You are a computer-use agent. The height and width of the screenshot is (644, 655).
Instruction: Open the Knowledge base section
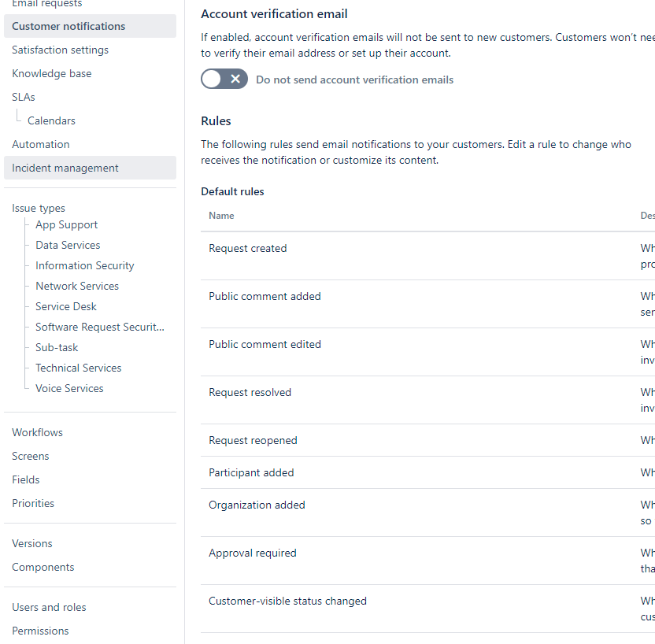51,73
